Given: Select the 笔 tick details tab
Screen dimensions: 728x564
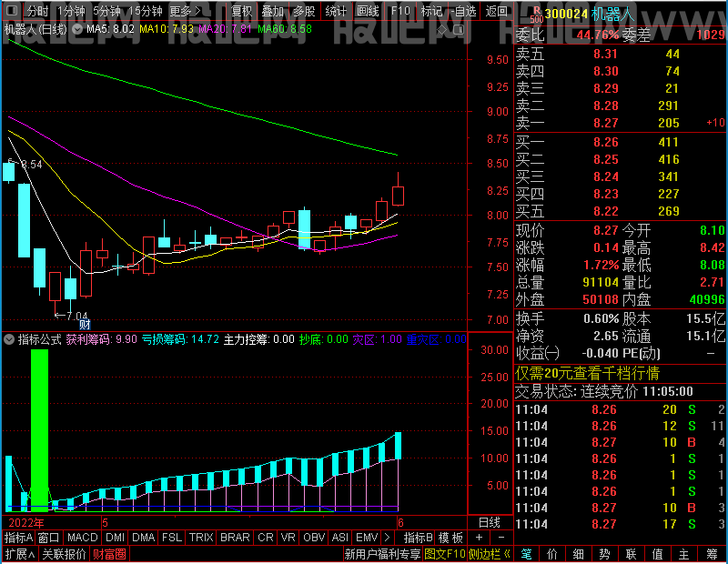Looking at the screenshot, I should [526, 554].
